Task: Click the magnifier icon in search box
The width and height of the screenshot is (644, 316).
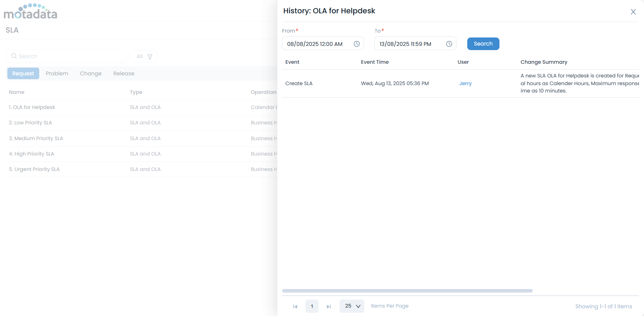Action: pos(14,56)
